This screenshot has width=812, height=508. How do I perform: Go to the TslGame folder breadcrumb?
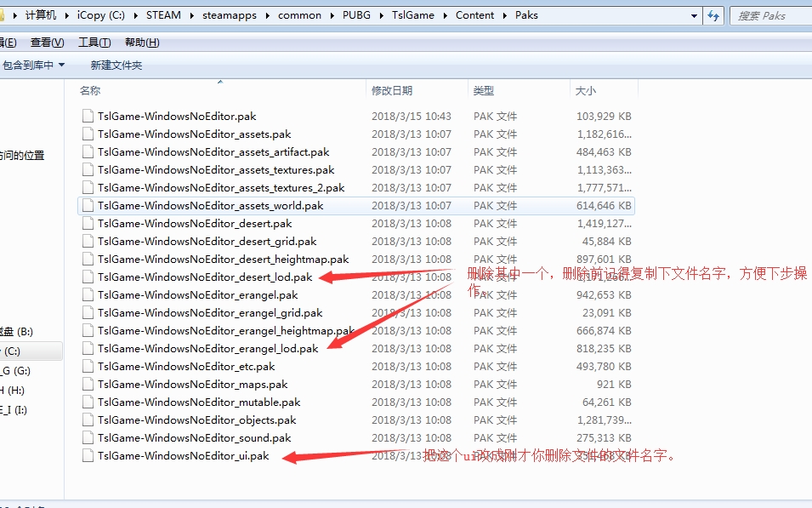click(413, 15)
